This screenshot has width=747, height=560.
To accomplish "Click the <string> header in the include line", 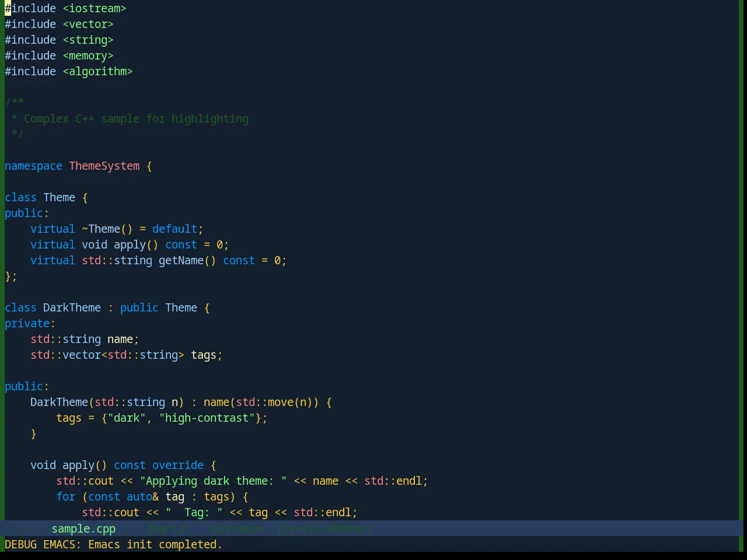I will coord(88,40).
